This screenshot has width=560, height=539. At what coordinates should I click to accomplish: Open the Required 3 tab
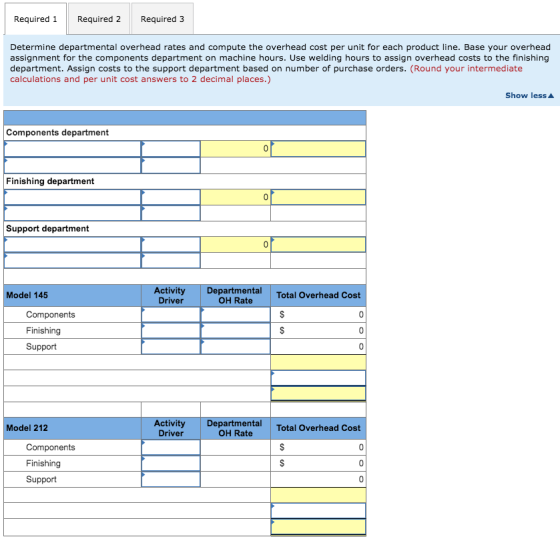(162, 19)
